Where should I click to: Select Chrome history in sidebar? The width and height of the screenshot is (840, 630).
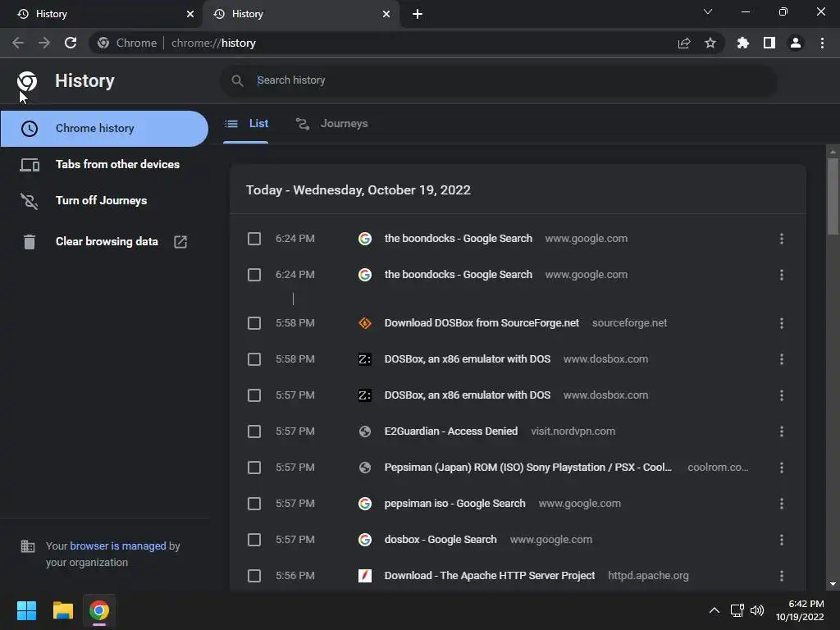(x=104, y=129)
